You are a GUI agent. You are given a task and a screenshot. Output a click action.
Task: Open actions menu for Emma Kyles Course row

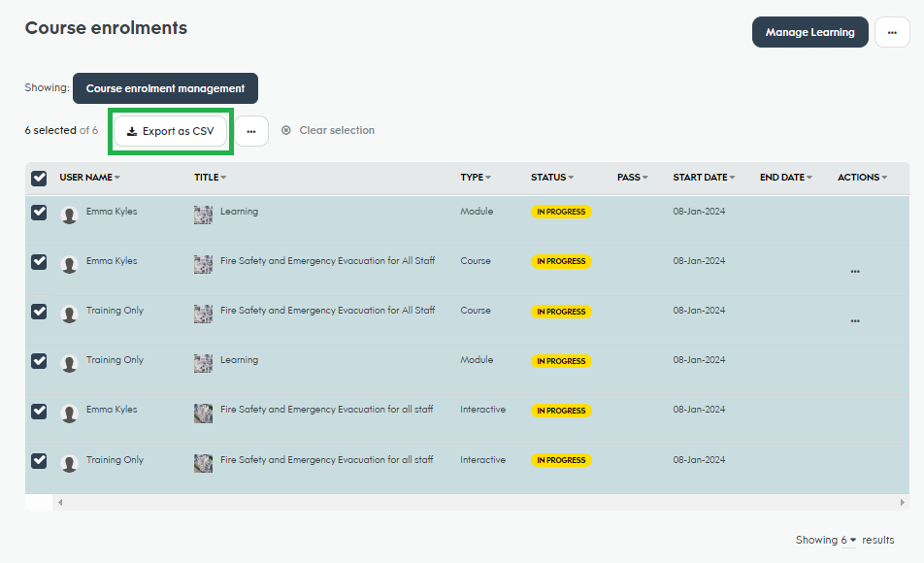(855, 271)
